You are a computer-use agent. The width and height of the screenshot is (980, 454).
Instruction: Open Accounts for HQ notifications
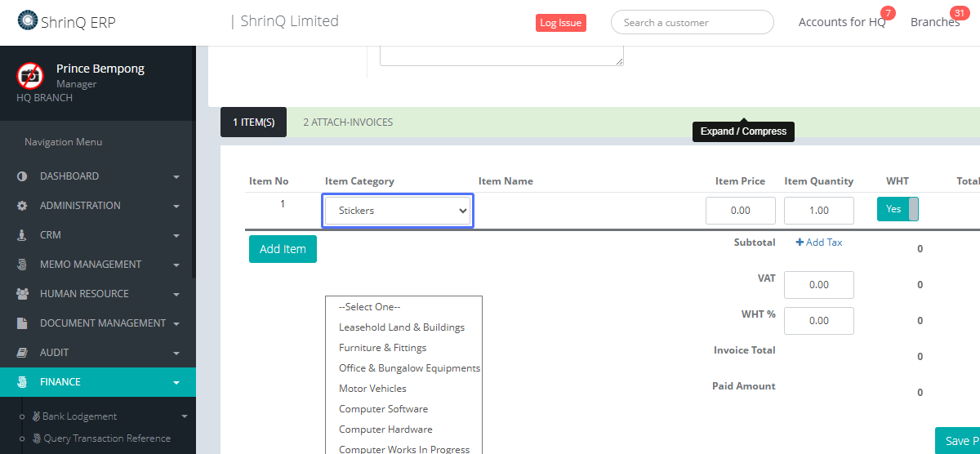point(842,22)
